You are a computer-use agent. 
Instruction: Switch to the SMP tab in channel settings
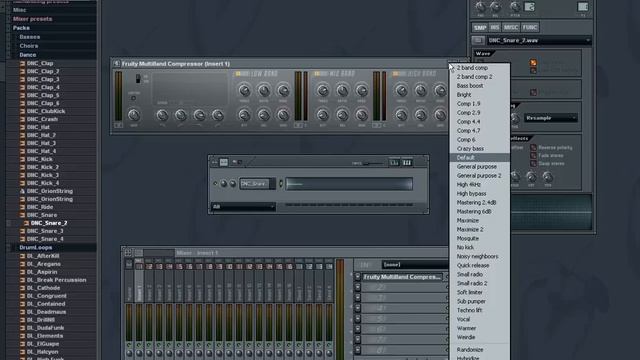pyautogui.click(x=480, y=27)
